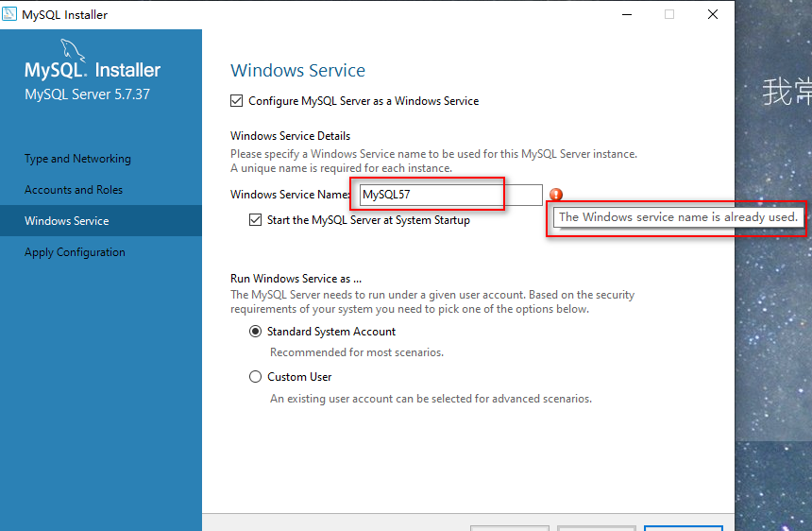Minimize the MySQL Installer window

(x=627, y=14)
